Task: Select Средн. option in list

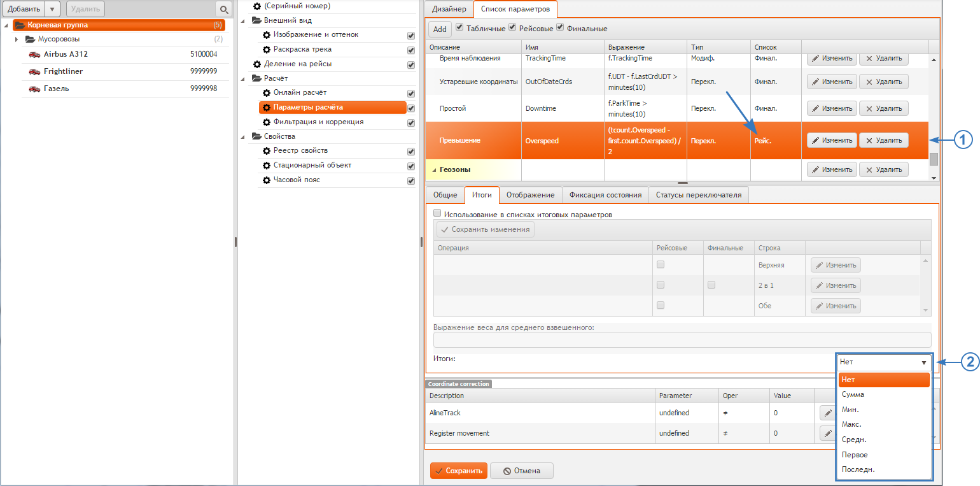Action: [884, 440]
